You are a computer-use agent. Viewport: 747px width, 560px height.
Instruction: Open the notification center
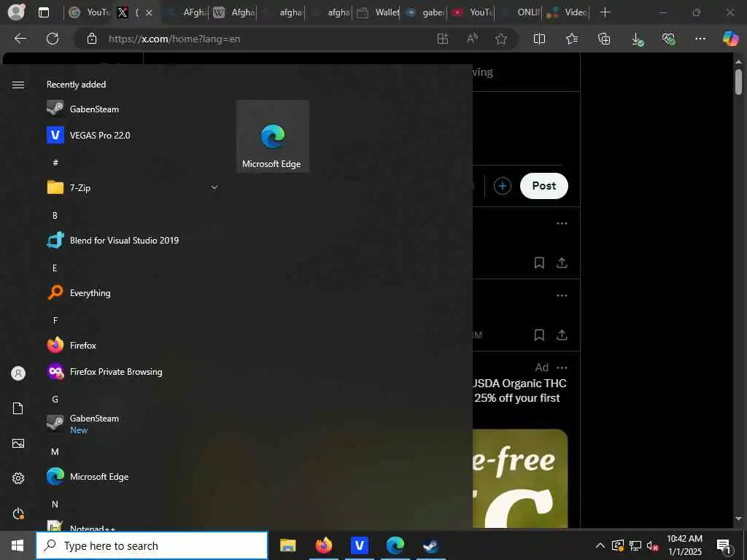pyautogui.click(x=724, y=546)
